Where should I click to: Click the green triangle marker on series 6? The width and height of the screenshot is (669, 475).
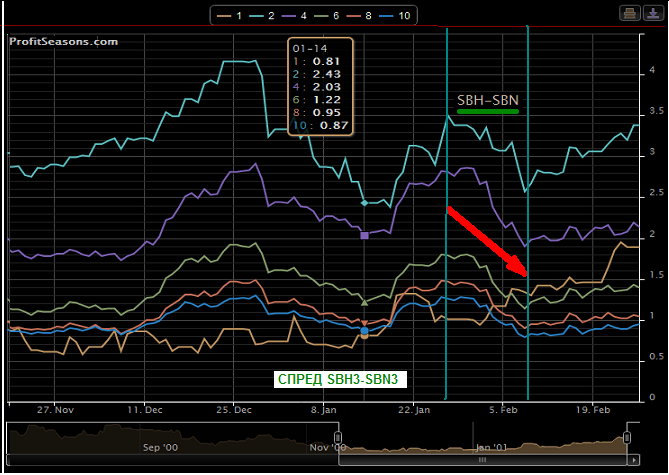pos(364,303)
